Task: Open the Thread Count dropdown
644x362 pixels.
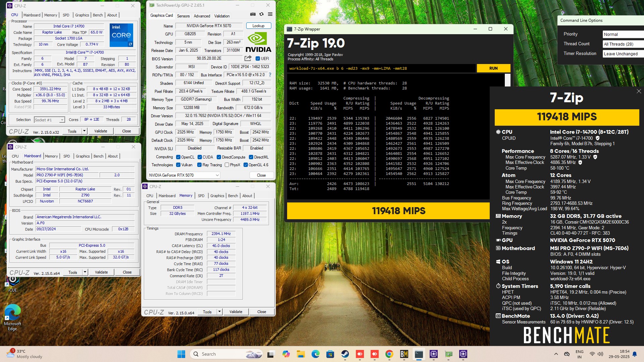Action: pos(623,44)
